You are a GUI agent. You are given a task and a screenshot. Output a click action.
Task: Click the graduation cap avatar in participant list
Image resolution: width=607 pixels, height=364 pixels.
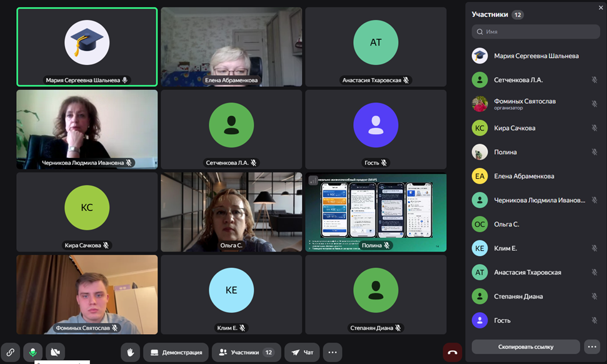[x=479, y=56]
